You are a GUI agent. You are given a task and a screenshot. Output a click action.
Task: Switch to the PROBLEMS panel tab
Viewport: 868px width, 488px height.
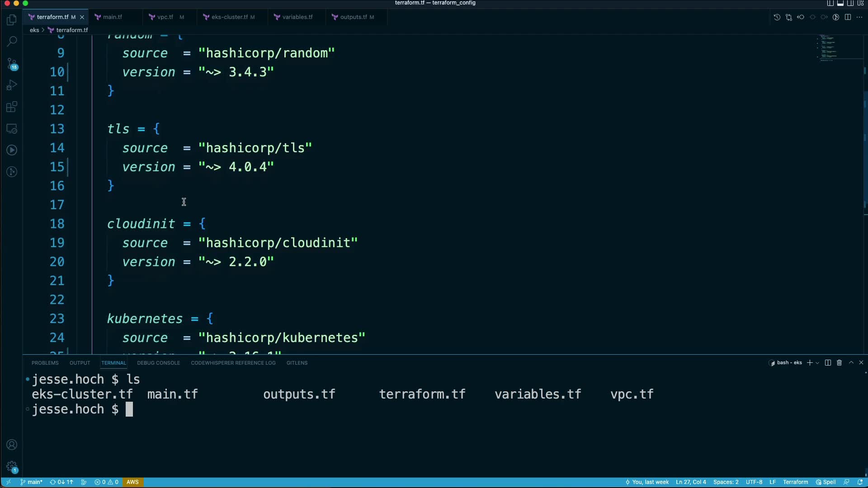click(x=45, y=363)
